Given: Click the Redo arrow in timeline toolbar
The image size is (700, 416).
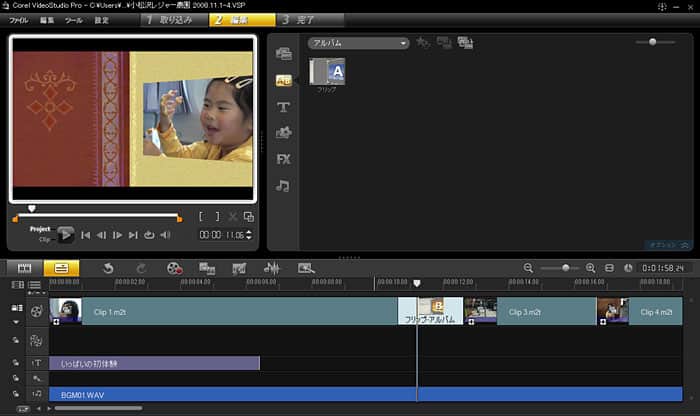Looking at the screenshot, I should (141, 268).
